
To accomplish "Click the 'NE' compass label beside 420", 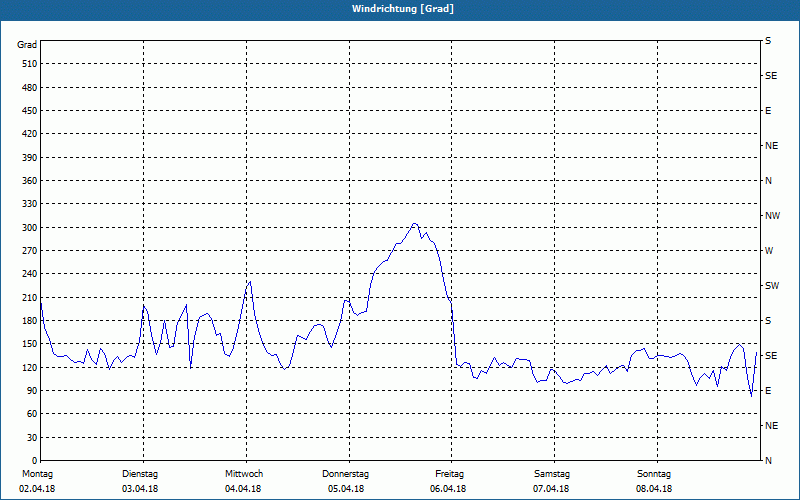I will [x=771, y=146].
